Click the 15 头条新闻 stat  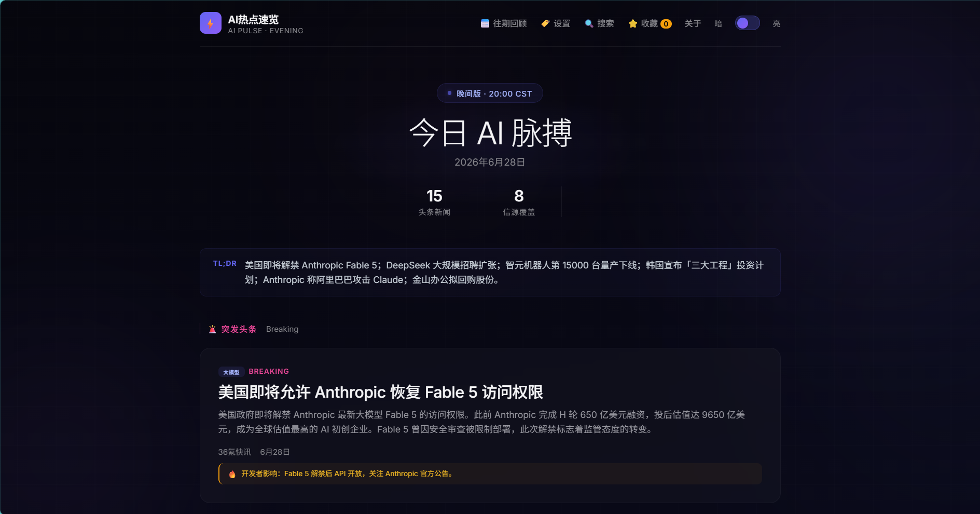(434, 202)
